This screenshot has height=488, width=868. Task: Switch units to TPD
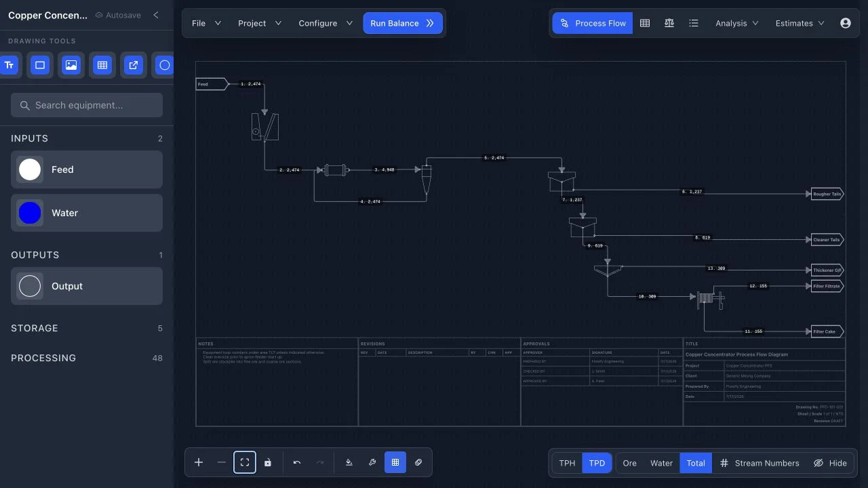click(597, 463)
